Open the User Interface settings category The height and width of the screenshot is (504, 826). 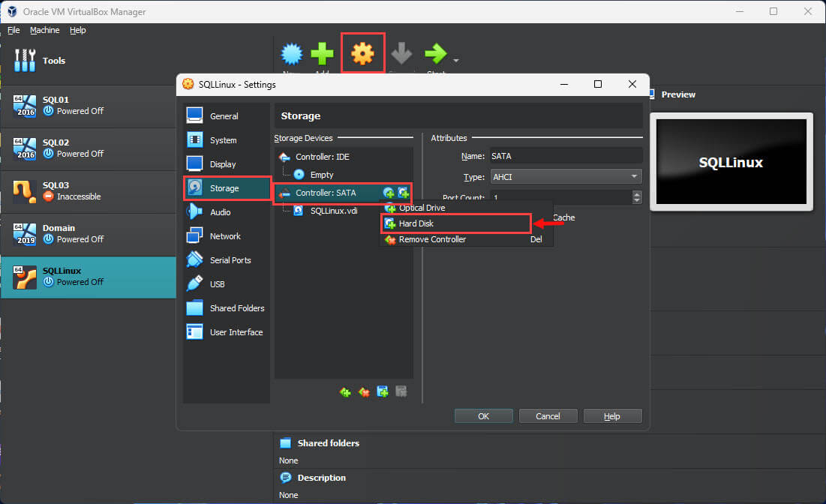pos(227,332)
